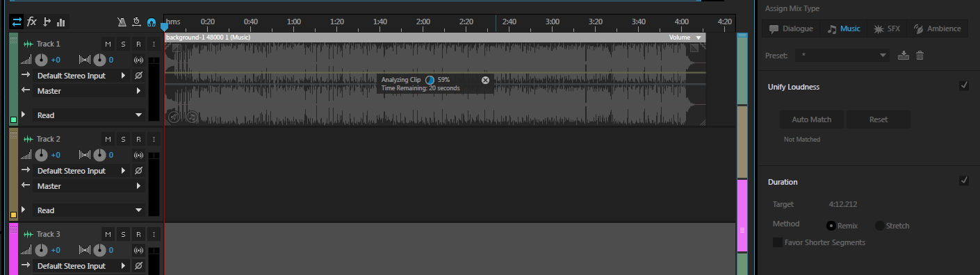This screenshot has width=980, height=275.
Task: Click the blue playhead marker on ruler
Action: (x=164, y=27)
